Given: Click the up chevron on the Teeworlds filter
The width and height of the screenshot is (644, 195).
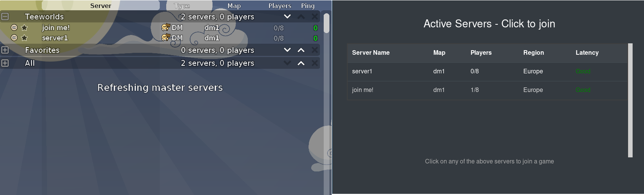Looking at the screenshot, I should (301, 17).
